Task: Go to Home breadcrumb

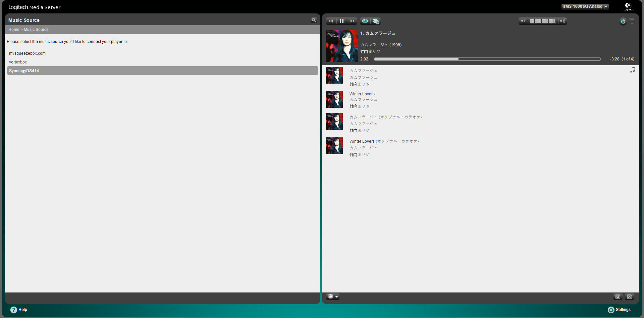Action: click(x=14, y=30)
